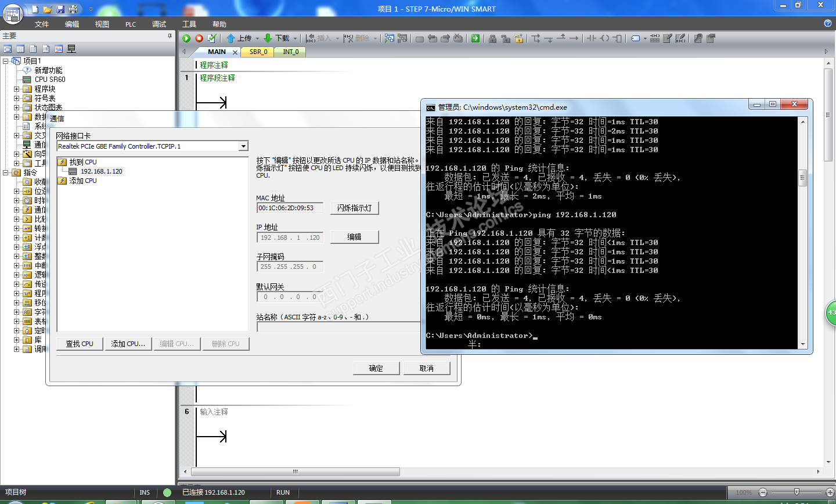Click the green RUN button in toolbar
Image resolution: width=836 pixels, height=504 pixels.
(186, 38)
